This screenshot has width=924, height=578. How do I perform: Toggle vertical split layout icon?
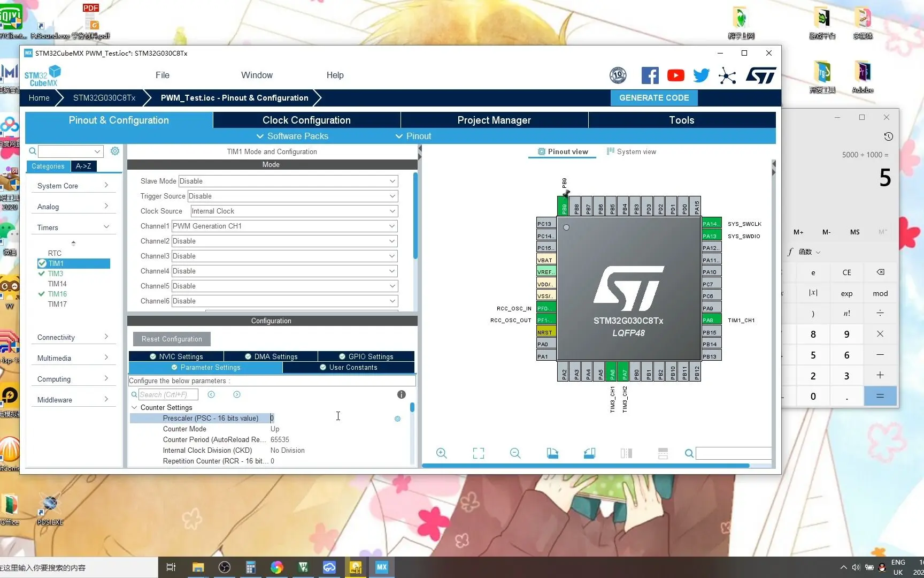(626, 453)
